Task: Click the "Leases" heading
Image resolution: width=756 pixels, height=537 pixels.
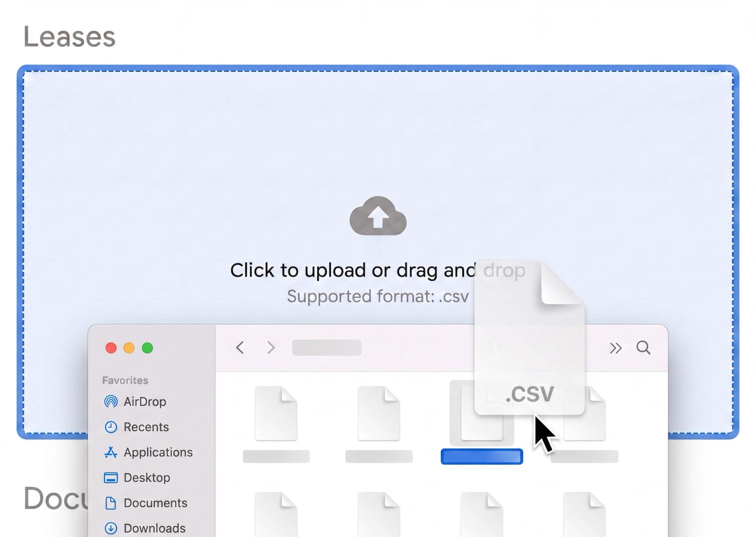Action: (x=69, y=37)
